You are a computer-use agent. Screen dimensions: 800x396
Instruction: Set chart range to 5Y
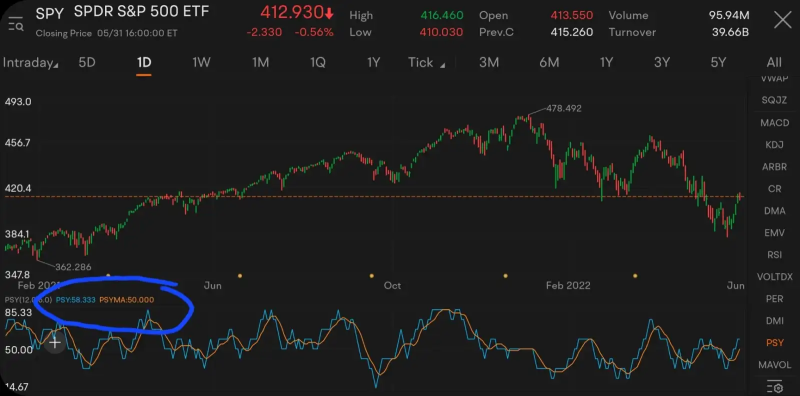[718, 63]
